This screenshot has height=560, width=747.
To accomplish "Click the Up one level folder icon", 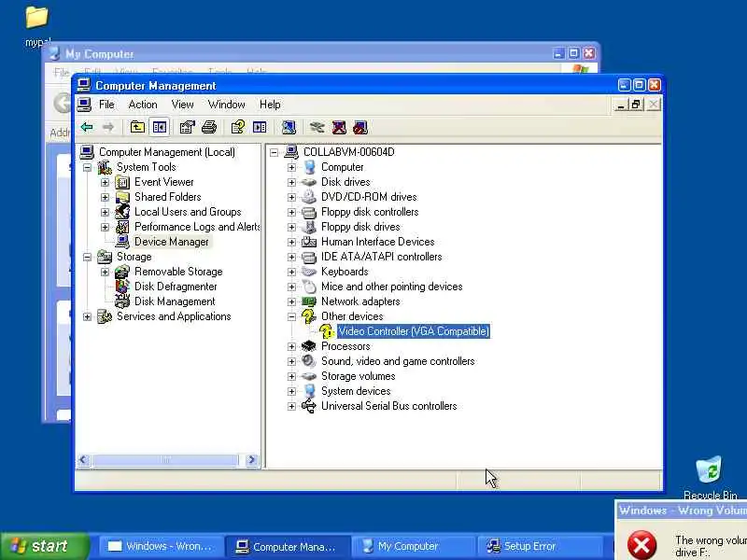I will 137,127.
